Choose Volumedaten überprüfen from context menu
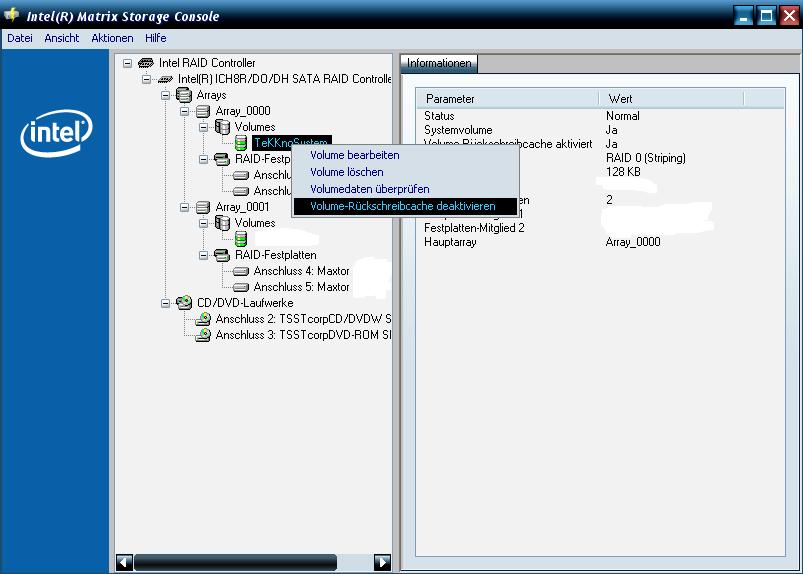This screenshot has height=574, width=803. click(405, 189)
